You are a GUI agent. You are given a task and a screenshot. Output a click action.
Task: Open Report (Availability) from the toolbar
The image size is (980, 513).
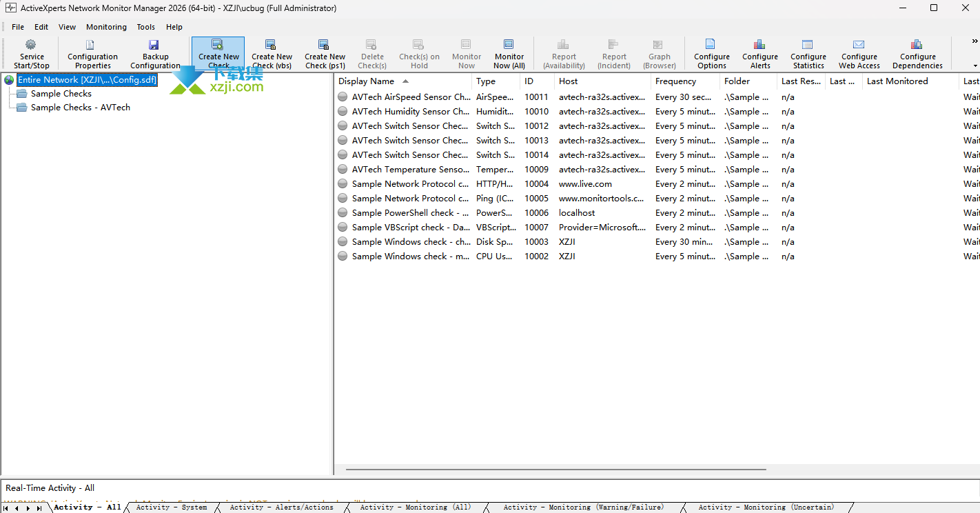(x=564, y=54)
